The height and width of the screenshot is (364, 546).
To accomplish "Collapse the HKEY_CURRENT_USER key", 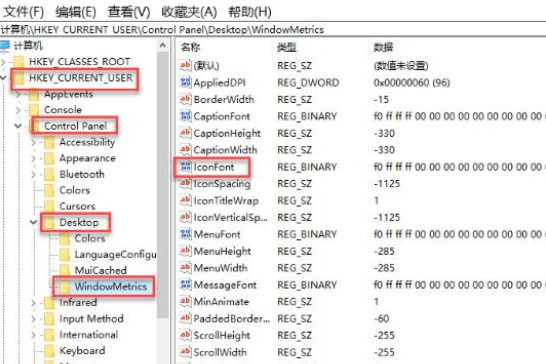I will click(3, 78).
